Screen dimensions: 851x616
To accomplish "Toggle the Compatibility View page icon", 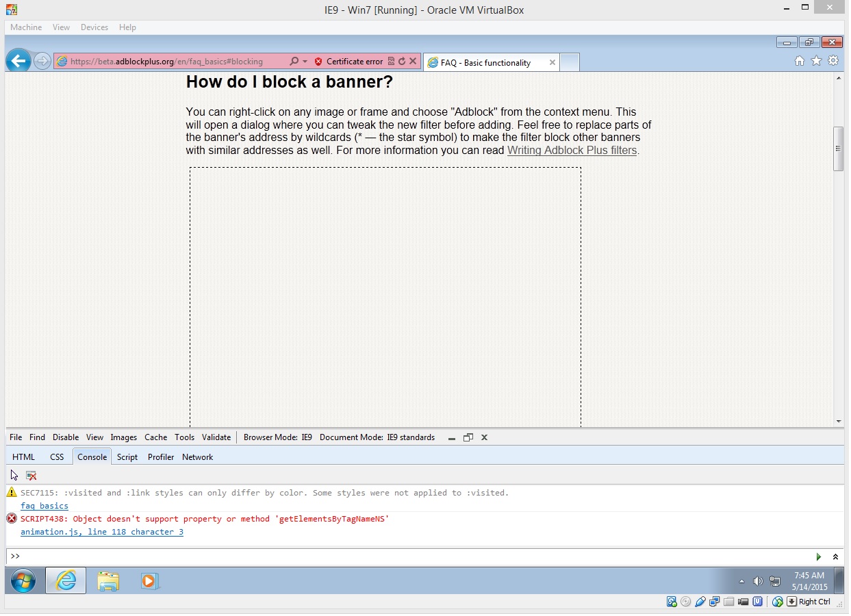I will pos(391,62).
